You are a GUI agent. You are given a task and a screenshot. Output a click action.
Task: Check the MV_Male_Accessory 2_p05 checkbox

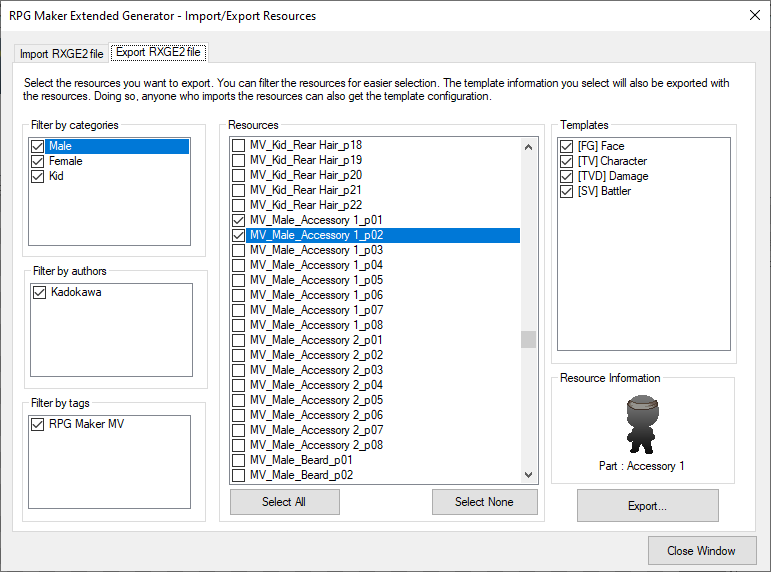[x=238, y=400]
